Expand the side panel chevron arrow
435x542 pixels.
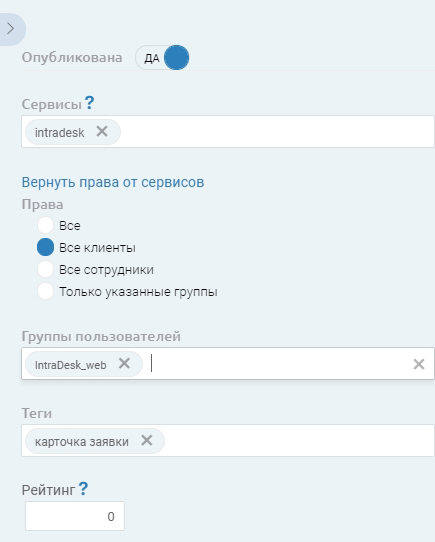point(11,29)
